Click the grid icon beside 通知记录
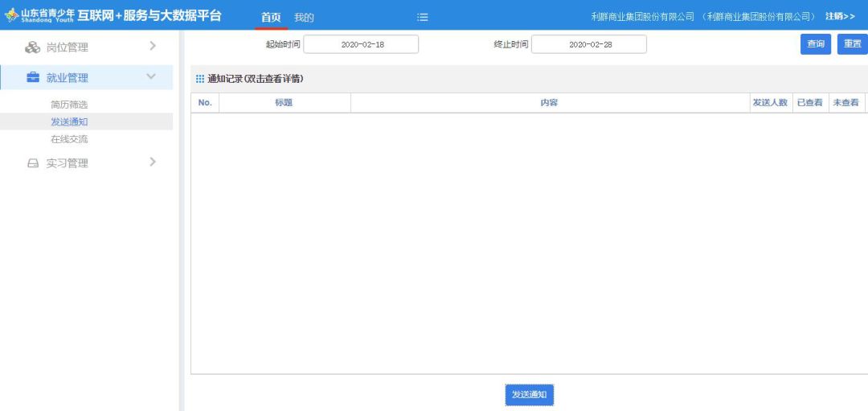The width and height of the screenshot is (868, 411). point(200,79)
